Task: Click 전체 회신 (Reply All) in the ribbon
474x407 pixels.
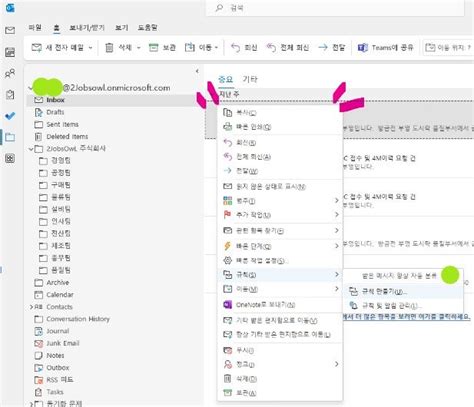Action: click(x=287, y=48)
